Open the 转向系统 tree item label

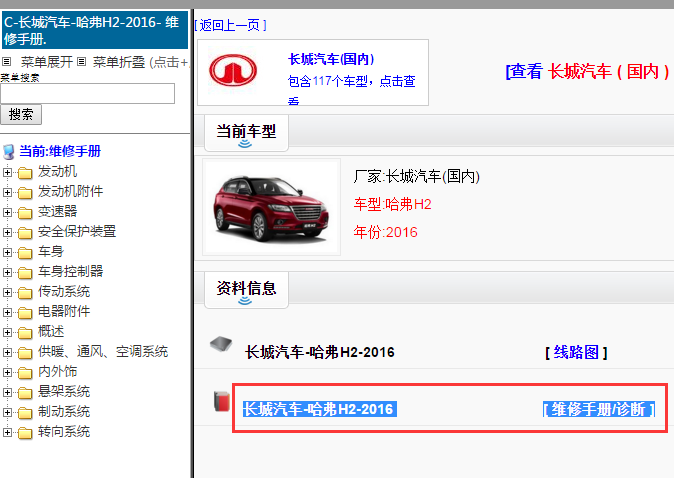pyautogui.click(x=64, y=431)
